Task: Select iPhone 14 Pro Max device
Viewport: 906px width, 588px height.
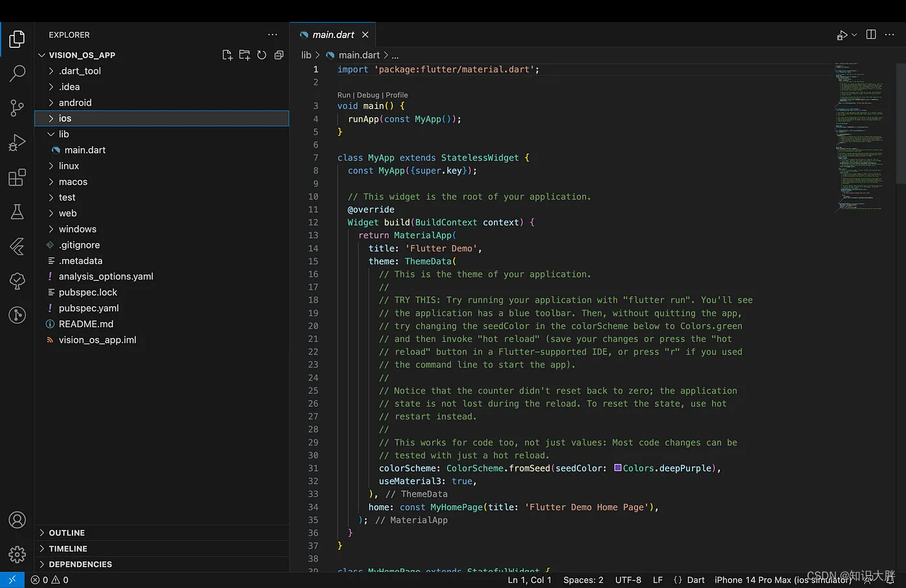Action: tap(783, 580)
